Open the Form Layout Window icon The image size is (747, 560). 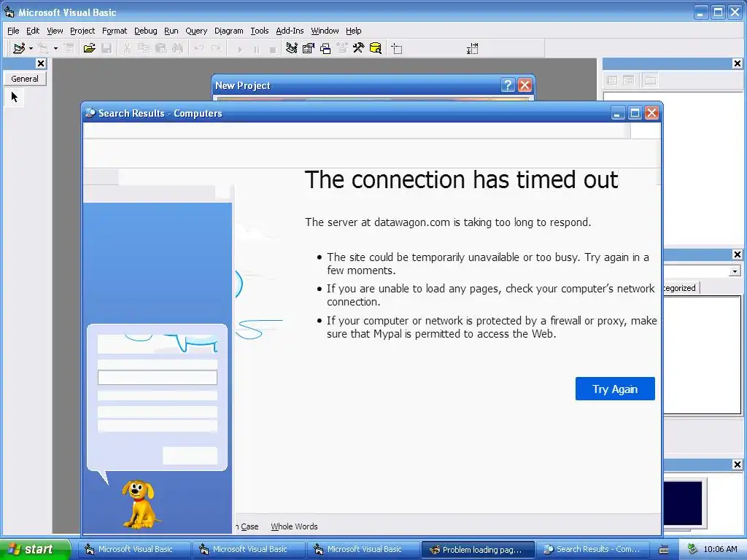[325, 48]
